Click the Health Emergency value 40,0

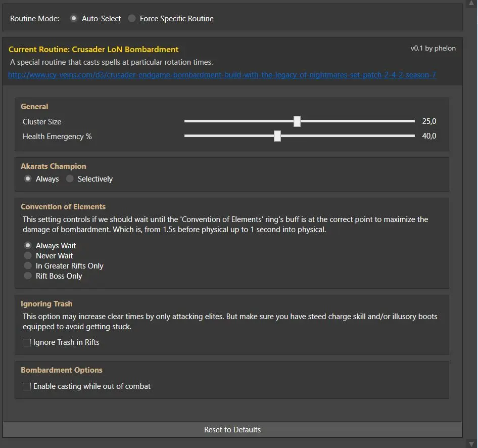[x=429, y=136]
